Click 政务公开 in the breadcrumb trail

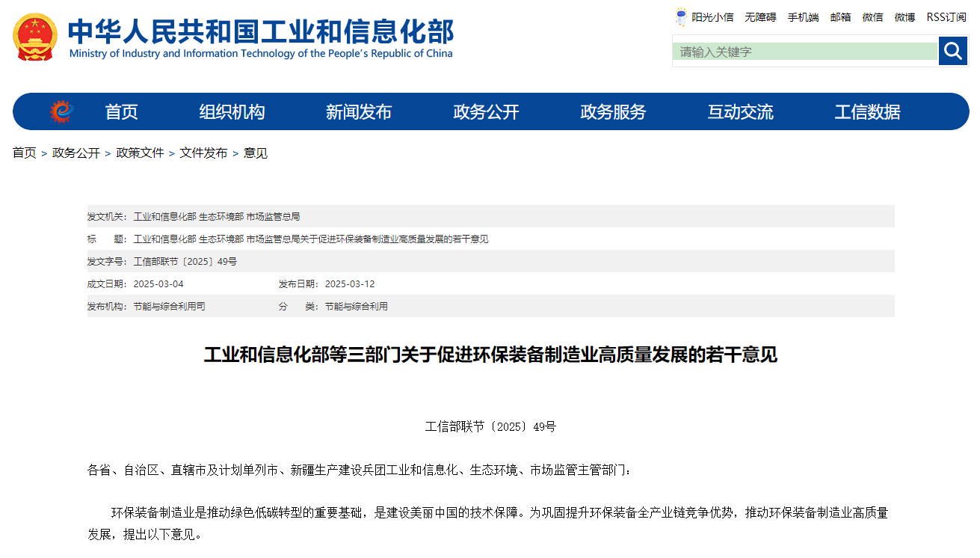(x=76, y=153)
